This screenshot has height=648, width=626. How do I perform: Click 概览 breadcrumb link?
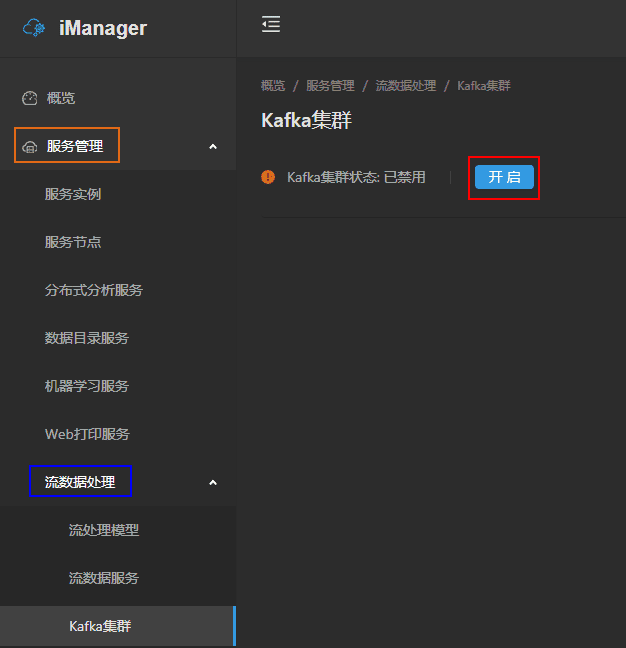[x=273, y=86]
